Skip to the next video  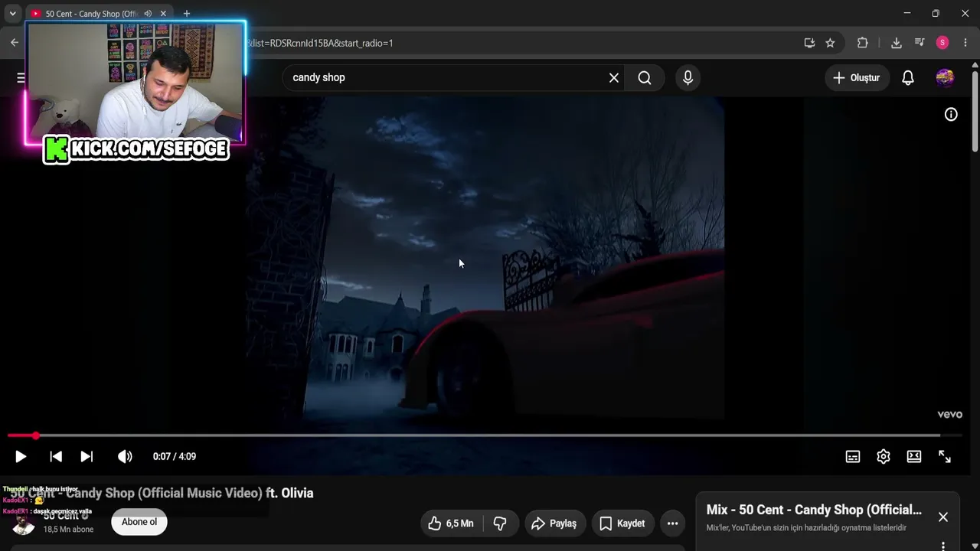pos(87,456)
